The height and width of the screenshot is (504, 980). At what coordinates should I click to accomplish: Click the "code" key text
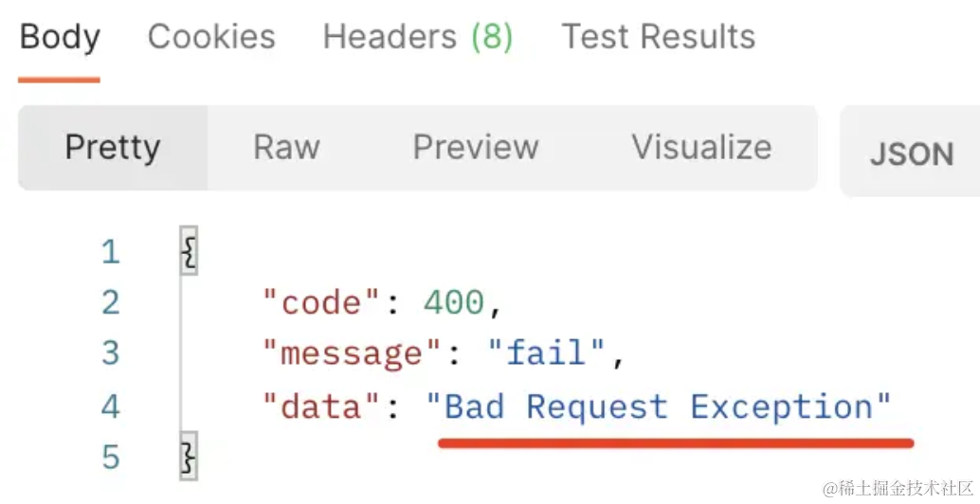[x=321, y=303]
